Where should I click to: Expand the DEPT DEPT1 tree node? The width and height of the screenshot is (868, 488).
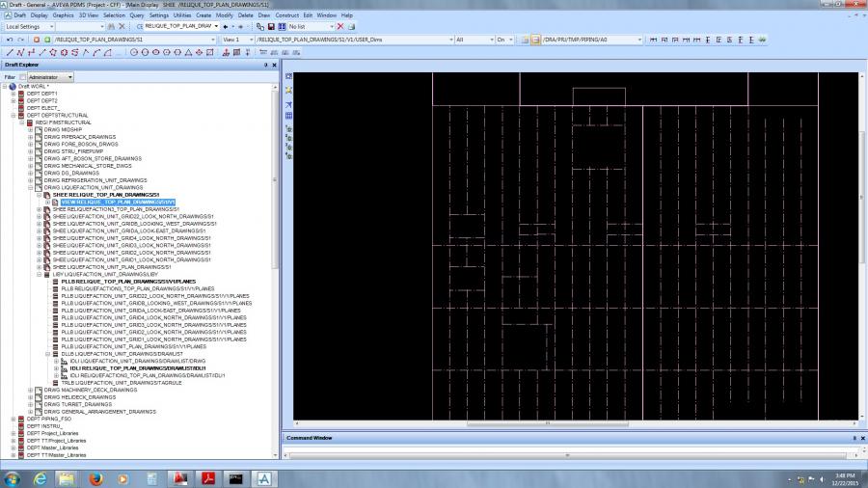tap(14, 94)
